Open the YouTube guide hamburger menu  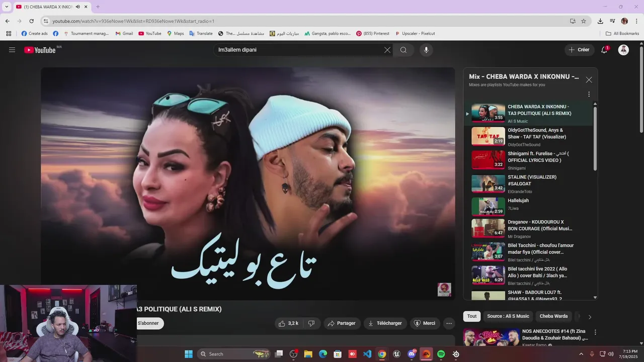pyautogui.click(x=12, y=50)
